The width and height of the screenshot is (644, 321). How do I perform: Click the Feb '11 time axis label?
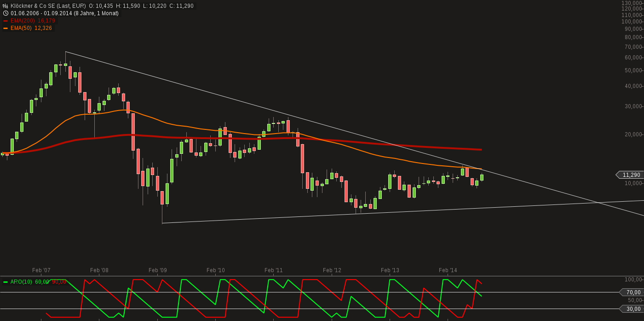click(x=274, y=270)
